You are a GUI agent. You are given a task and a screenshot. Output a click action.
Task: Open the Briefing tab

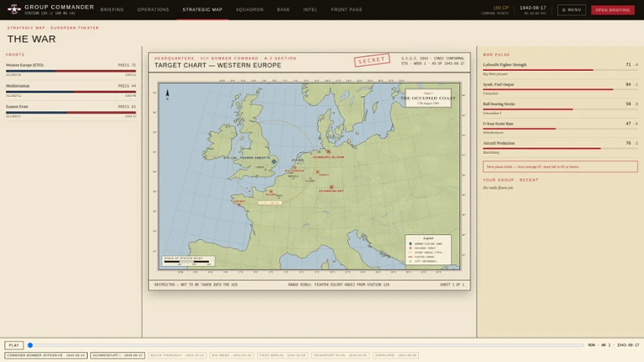tap(112, 9)
